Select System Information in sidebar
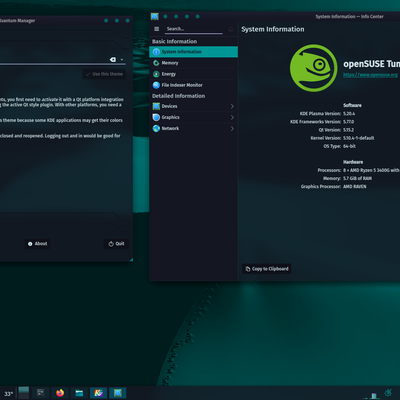The width and height of the screenshot is (400, 400). point(193,52)
